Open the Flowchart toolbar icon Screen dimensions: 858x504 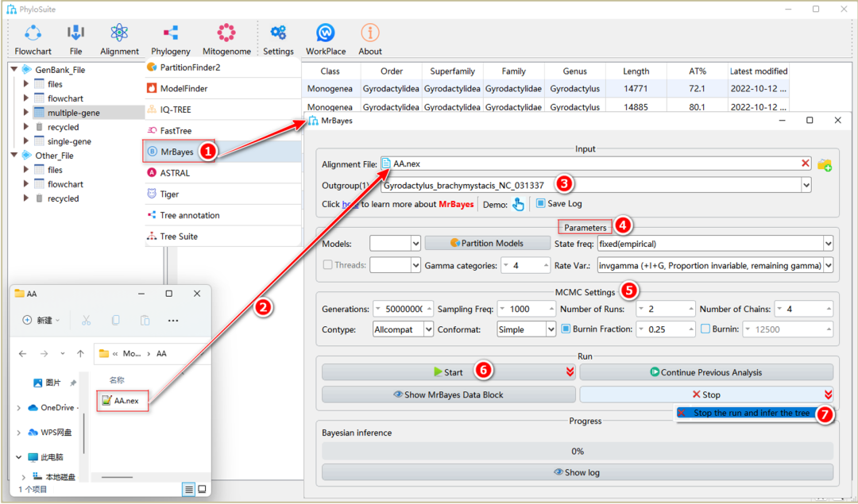coord(33,33)
